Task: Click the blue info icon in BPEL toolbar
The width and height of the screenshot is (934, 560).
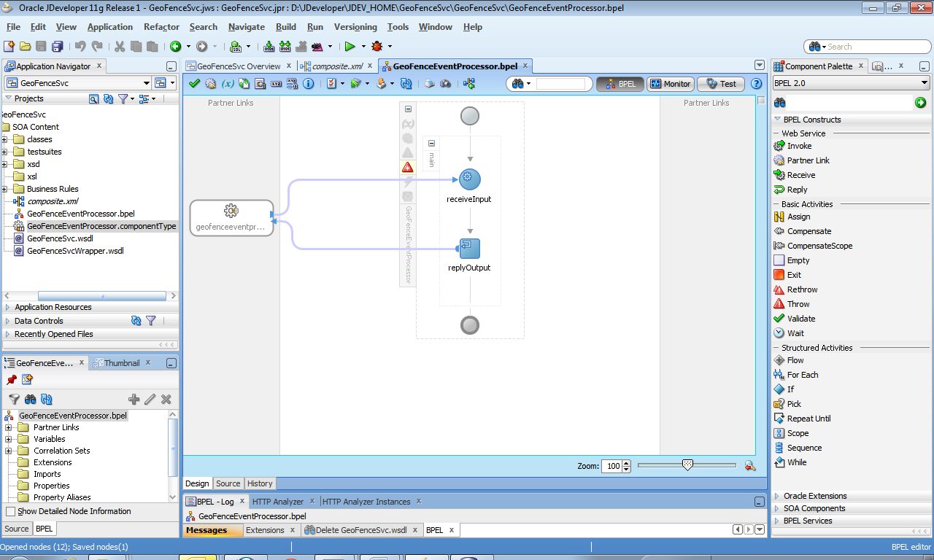Action: [308, 84]
